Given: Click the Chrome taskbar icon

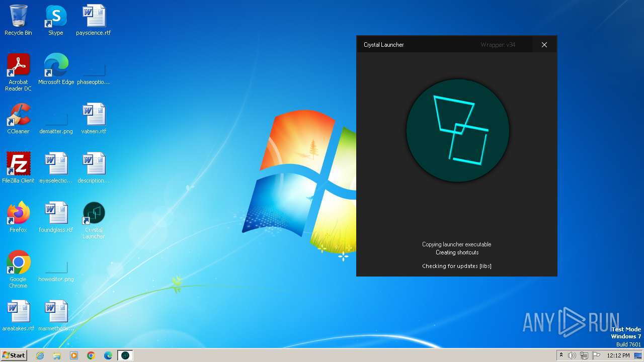Looking at the screenshot, I should click(91, 355).
